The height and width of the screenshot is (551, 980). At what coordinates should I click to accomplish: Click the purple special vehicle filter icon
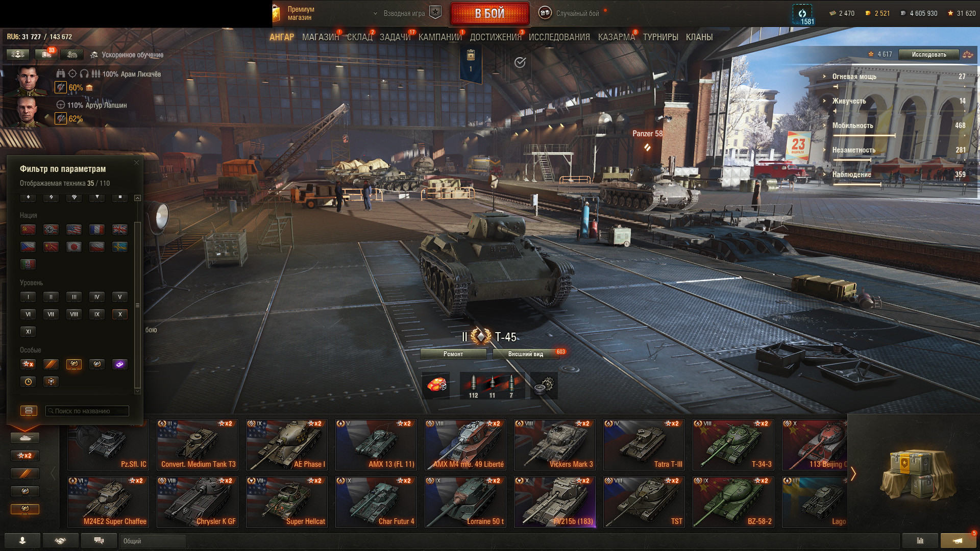pyautogui.click(x=120, y=364)
